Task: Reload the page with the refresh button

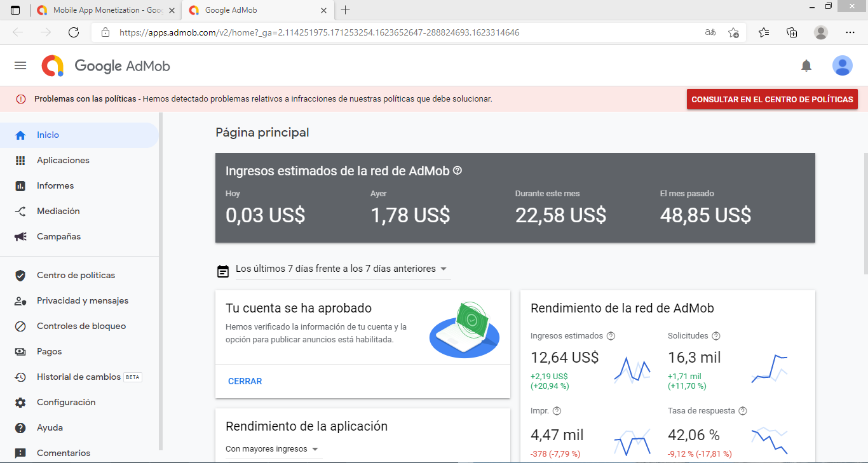Action: (74, 32)
